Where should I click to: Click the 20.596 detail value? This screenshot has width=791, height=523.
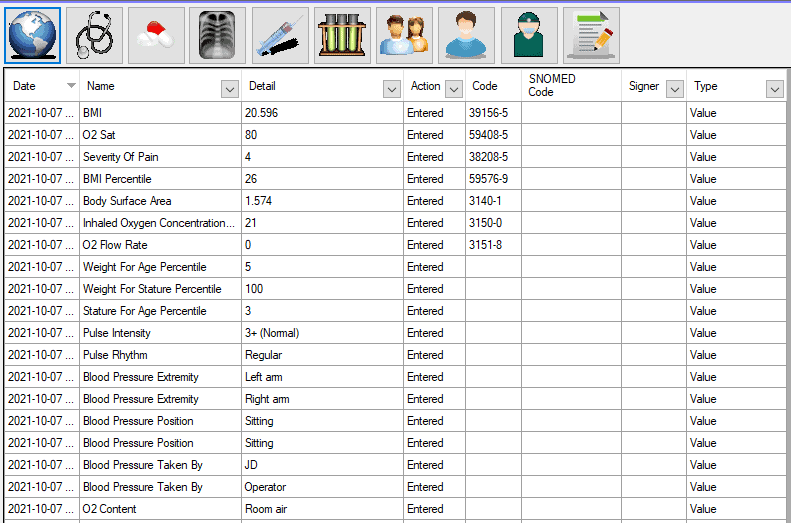261,113
